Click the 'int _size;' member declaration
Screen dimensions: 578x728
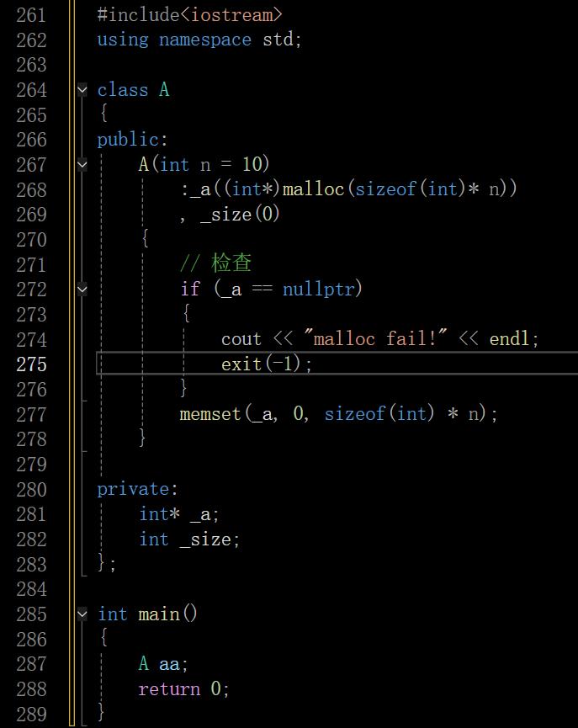click(189, 539)
